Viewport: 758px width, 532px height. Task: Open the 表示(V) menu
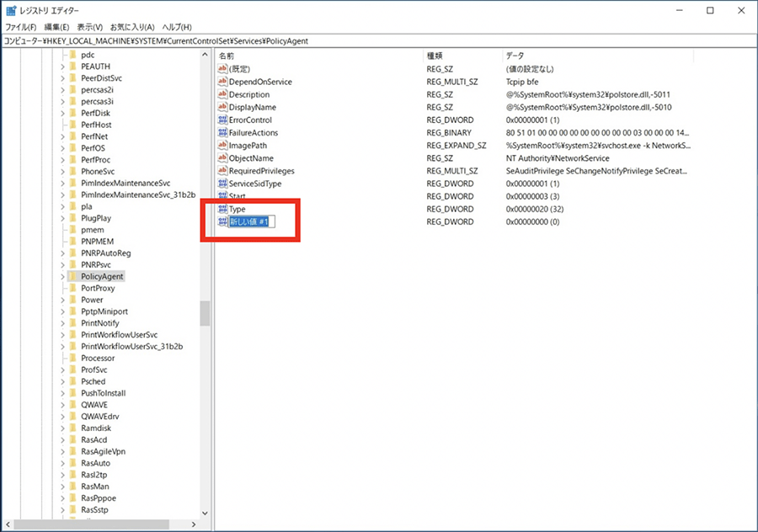click(90, 27)
